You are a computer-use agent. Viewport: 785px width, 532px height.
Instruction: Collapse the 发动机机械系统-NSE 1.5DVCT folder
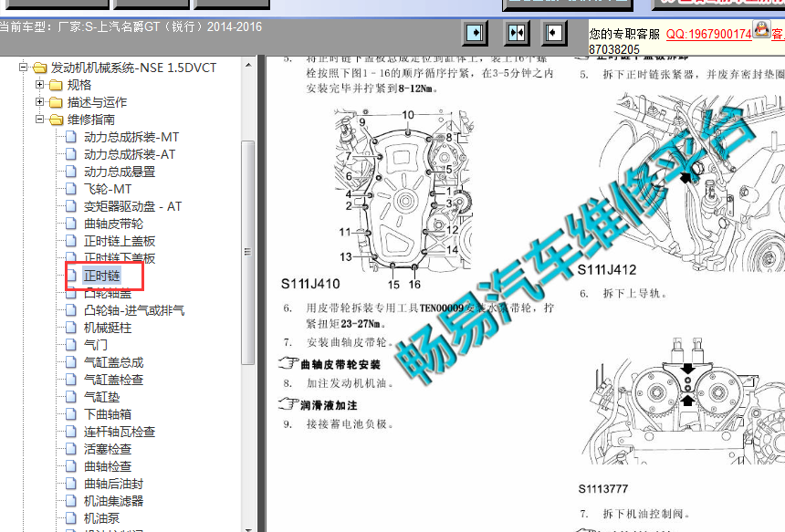pos(23,67)
